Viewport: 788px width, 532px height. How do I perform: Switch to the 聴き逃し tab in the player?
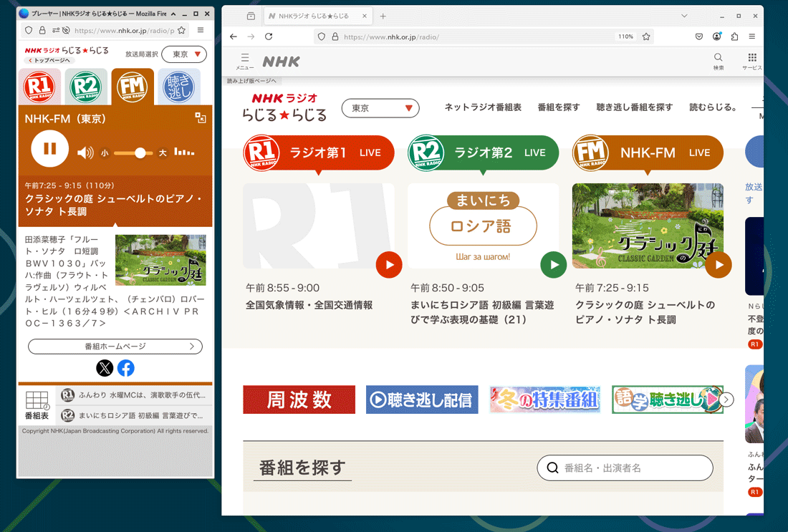(178, 87)
